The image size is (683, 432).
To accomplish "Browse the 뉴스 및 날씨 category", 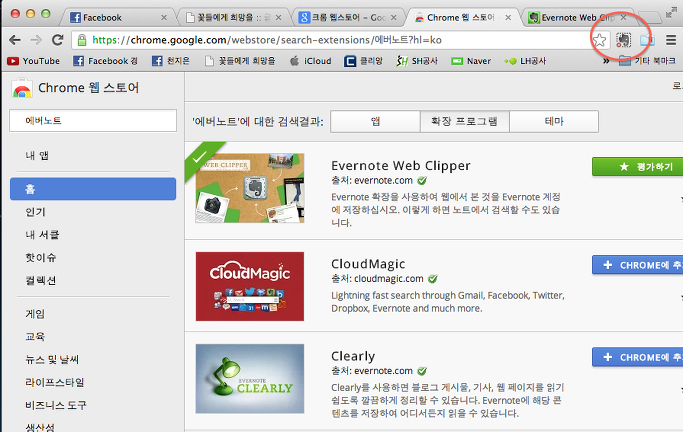I will coord(52,359).
